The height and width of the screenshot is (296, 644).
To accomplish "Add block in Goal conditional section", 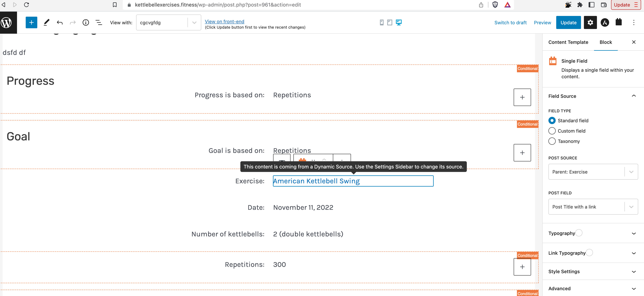I will 522,153.
